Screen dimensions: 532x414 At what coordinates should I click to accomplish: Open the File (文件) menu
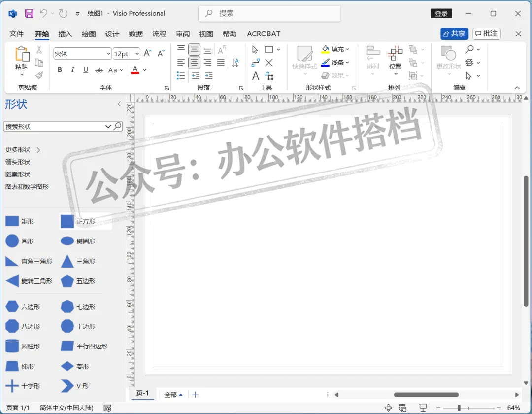coord(16,34)
